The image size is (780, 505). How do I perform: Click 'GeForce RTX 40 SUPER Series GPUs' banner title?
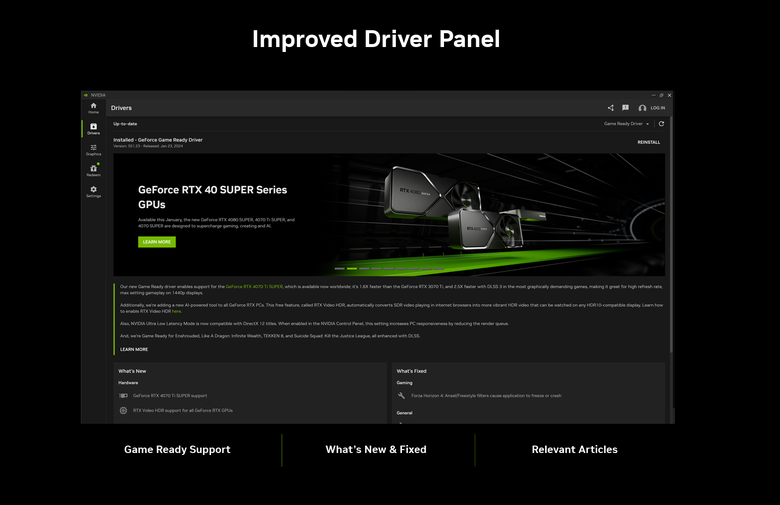pos(212,197)
